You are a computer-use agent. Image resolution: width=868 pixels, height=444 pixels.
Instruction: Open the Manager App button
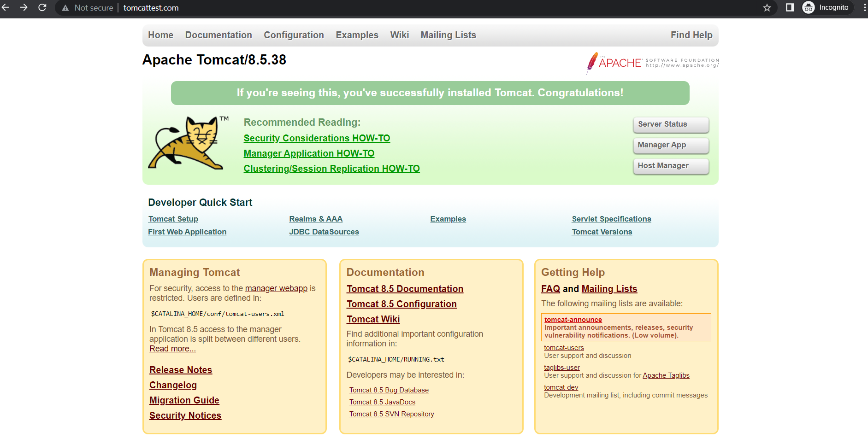pyautogui.click(x=671, y=145)
